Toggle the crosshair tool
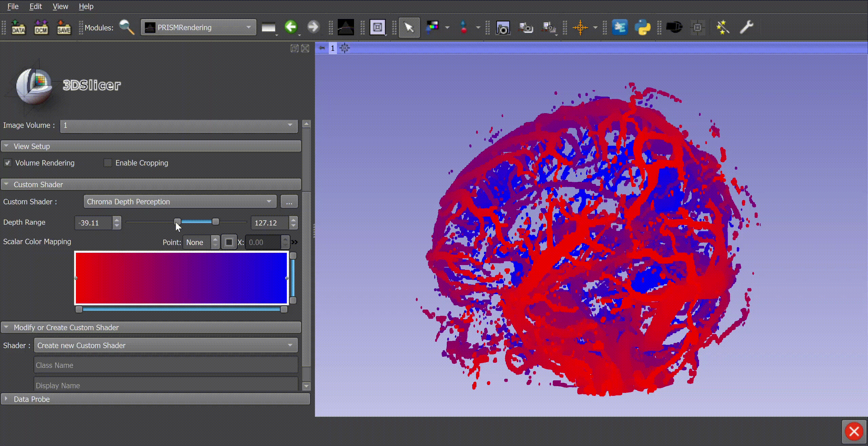 coord(580,27)
